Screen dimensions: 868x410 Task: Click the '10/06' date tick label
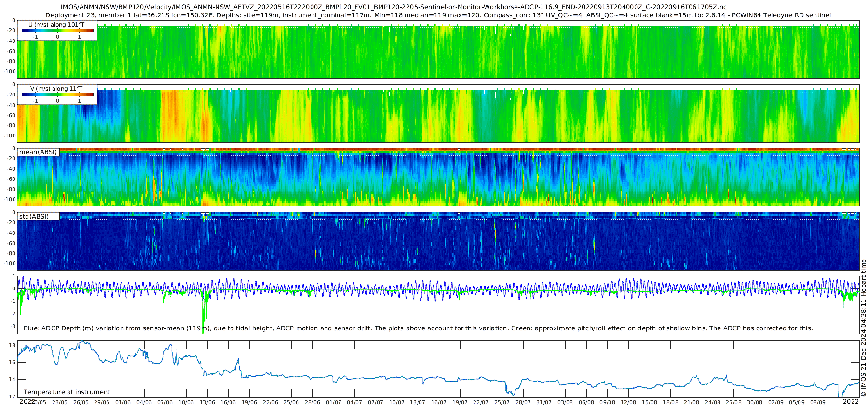pyautogui.click(x=186, y=402)
